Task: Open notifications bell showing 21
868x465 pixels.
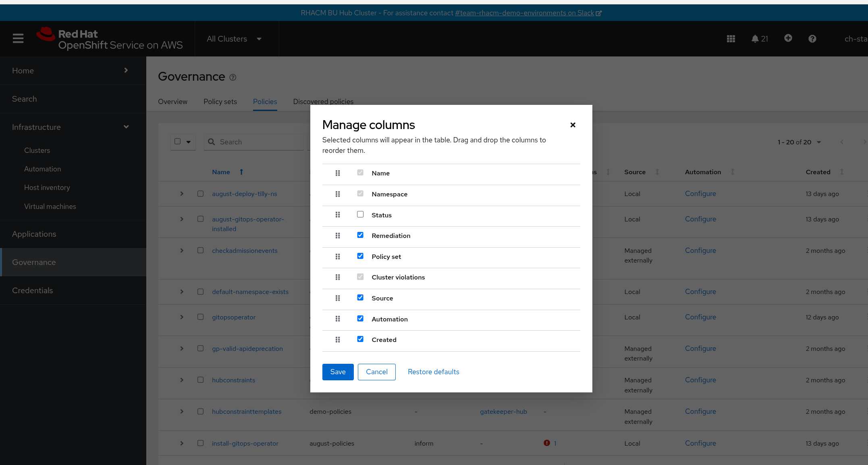Action: [x=759, y=39]
